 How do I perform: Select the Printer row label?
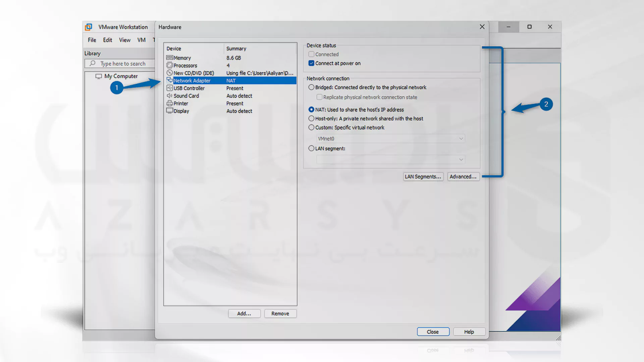[181, 104]
